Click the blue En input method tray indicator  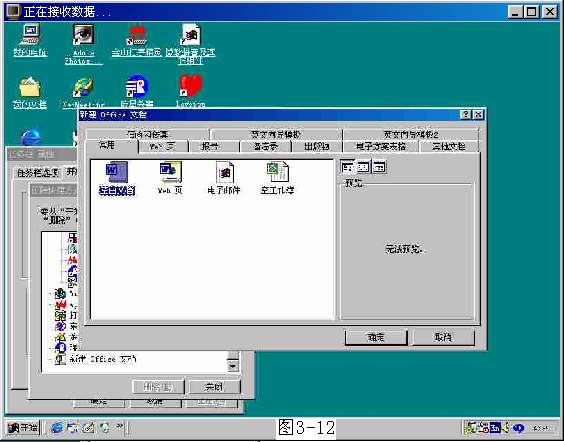pos(495,428)
